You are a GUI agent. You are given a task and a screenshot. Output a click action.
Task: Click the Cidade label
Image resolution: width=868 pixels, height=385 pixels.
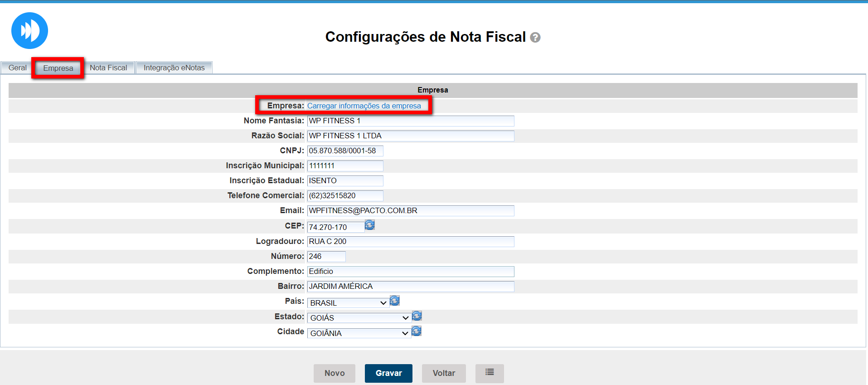(291, 331)
